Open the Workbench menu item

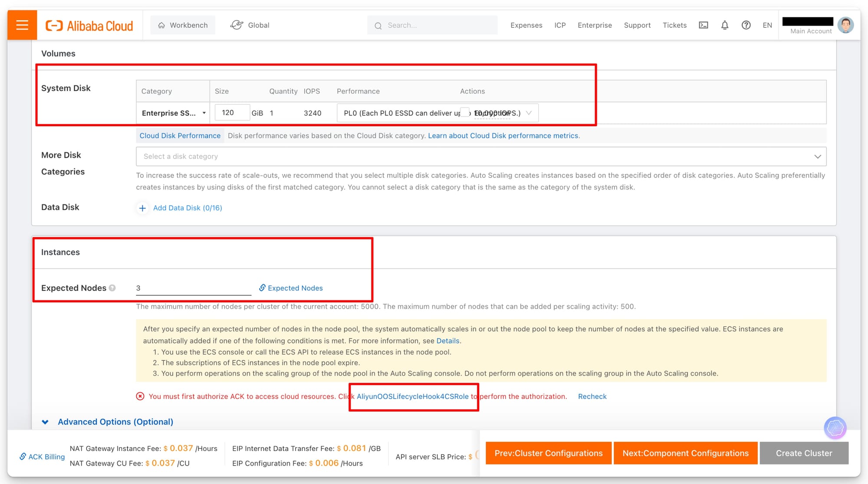coord(183,25)
